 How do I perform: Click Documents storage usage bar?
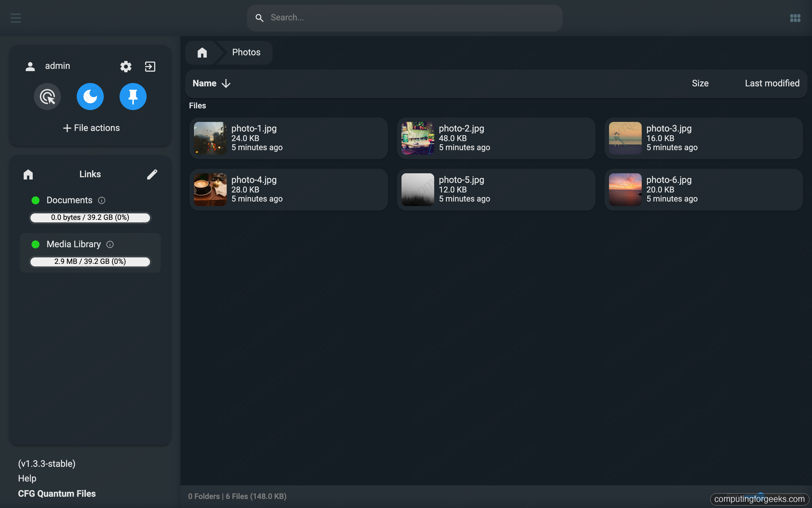tap(90, 217)
